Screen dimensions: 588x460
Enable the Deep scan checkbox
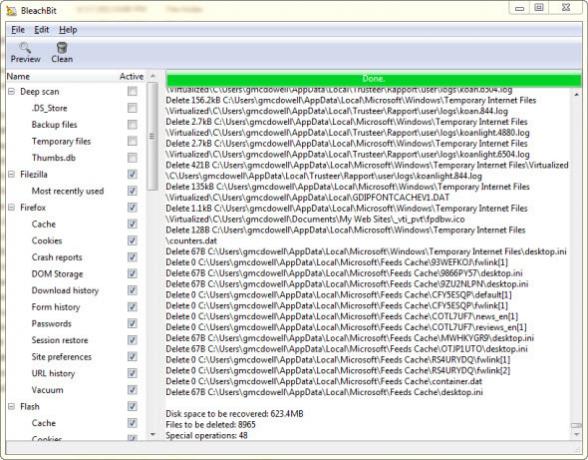pyautogui.click(x=132, y=91)
